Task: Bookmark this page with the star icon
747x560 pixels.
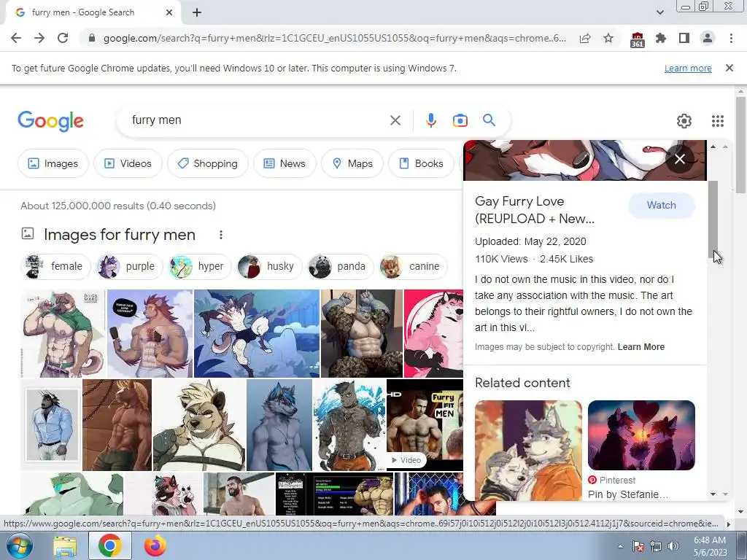Action: pyautogui.click(x=608, y=38)
